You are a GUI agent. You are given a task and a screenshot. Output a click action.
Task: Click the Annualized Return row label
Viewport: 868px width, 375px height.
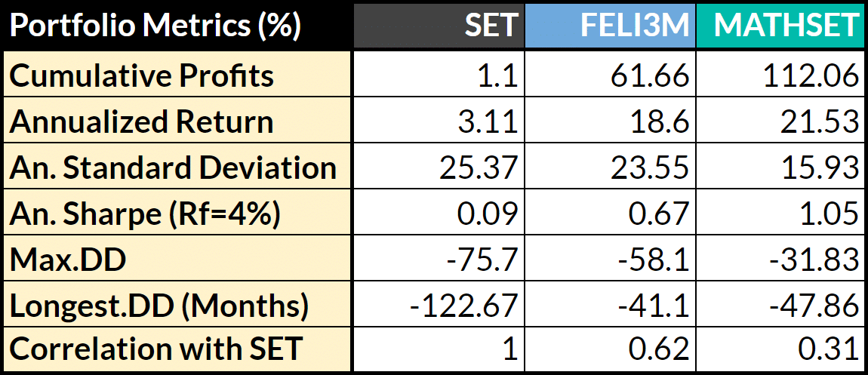(142, 121)
